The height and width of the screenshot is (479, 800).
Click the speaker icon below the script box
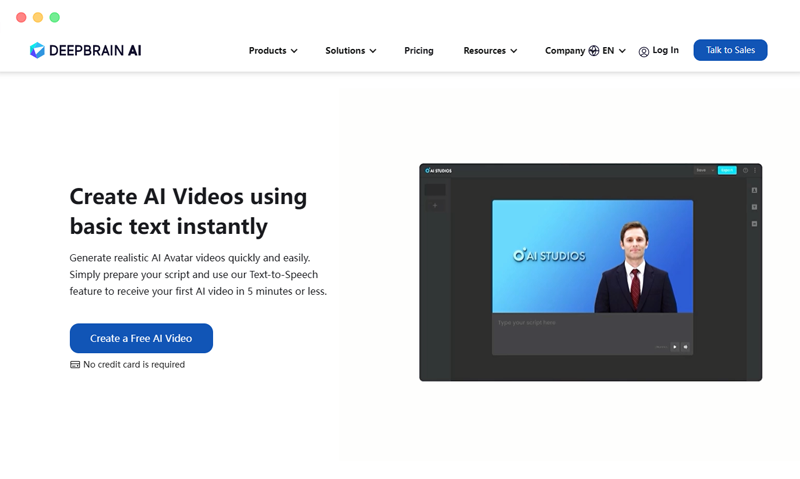[x=686, y=347]
